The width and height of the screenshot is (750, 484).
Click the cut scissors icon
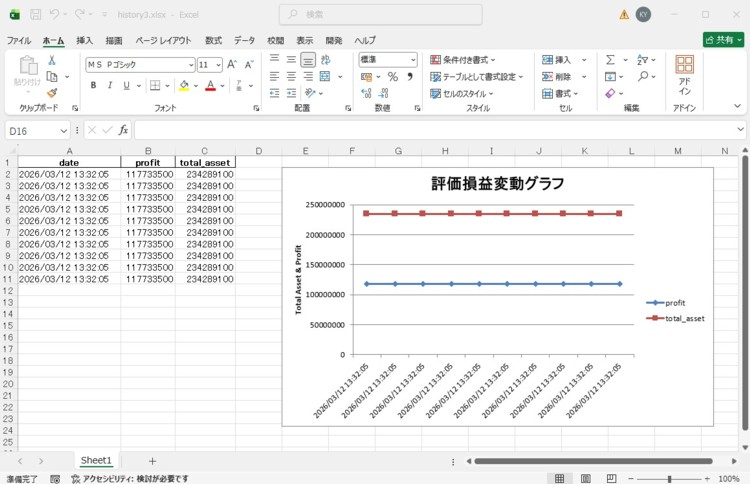[x=53, y=60]
